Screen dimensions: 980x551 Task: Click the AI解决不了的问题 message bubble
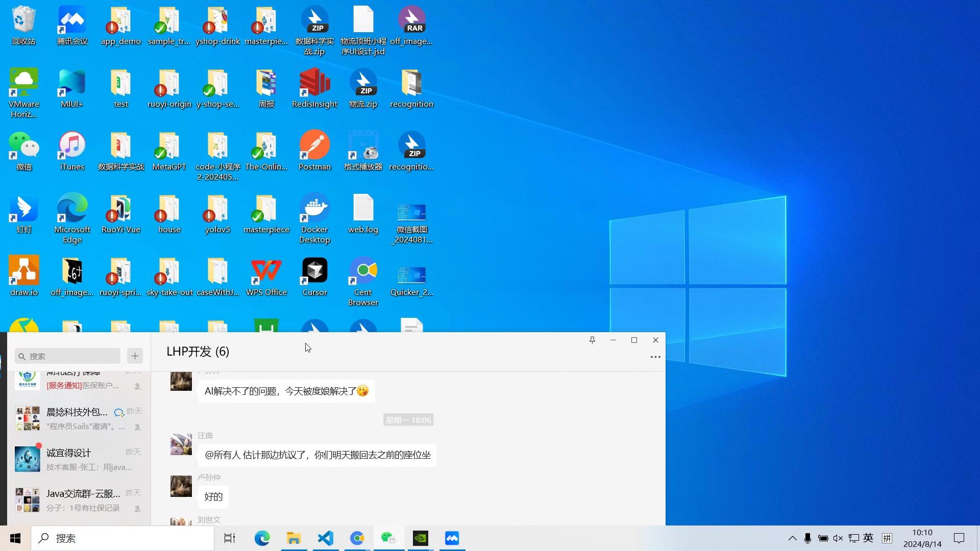click(286, 391)
